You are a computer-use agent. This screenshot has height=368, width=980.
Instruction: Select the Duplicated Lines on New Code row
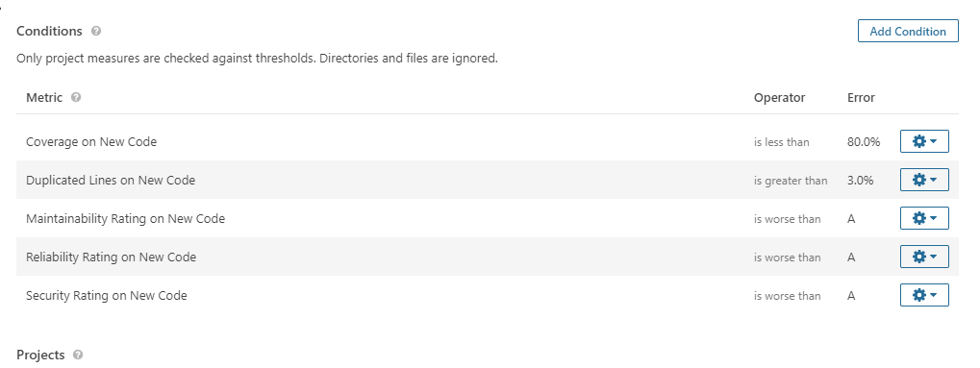pos(487,180)
